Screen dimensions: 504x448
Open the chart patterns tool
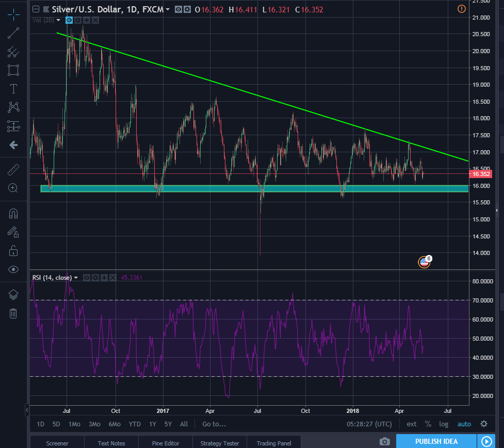coord(13,107)
